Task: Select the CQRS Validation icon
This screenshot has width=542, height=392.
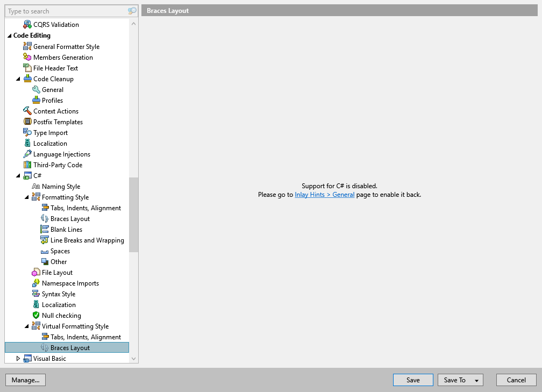Action: tap(27, 24)
